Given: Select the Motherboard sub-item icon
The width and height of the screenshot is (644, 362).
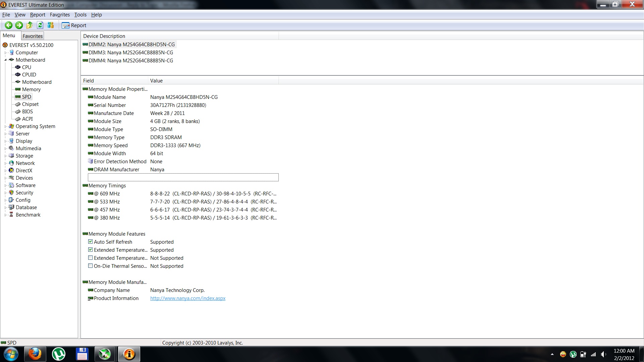Looking at the screenshot, I should 18,82.
